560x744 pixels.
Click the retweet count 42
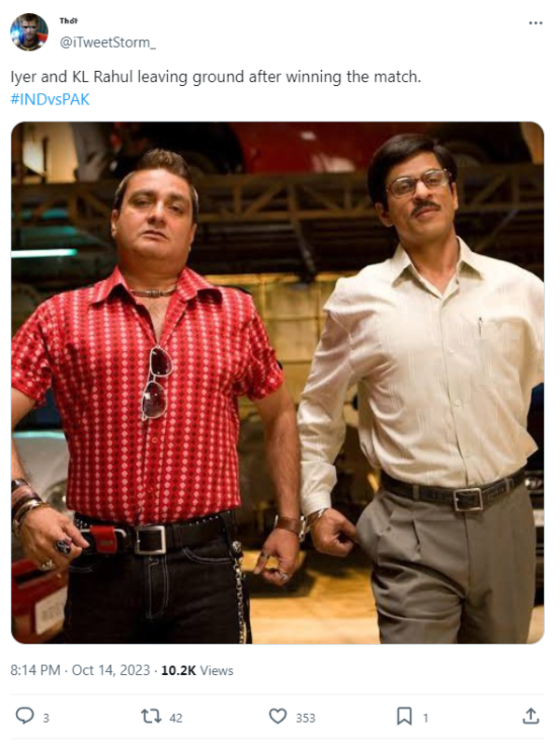click(x=175, y=719)
